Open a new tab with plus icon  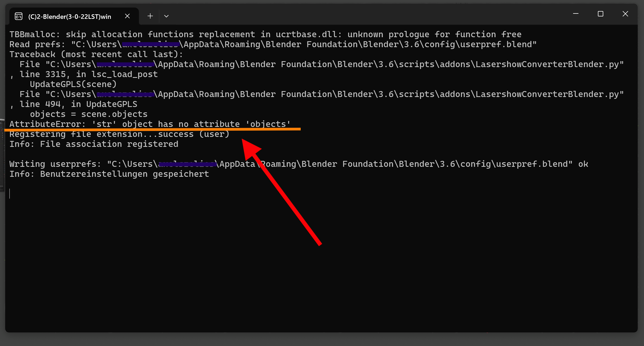pos(150,16)
